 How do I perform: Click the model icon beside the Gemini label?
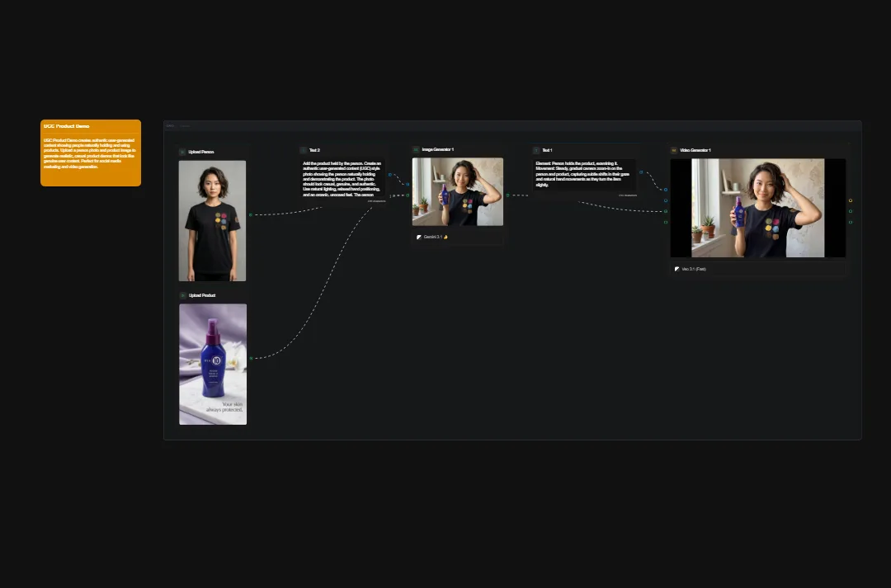[x=418, y=237]
